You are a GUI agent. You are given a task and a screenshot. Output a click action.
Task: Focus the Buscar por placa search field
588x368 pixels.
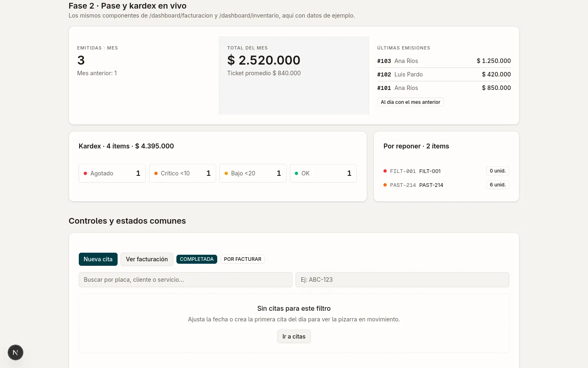pos(185,280)
